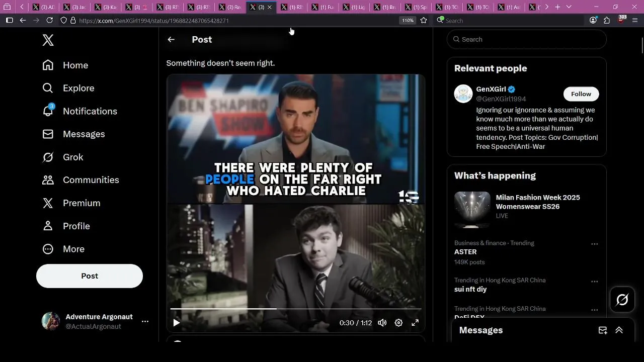View site security padlock info

coord(73,21)
